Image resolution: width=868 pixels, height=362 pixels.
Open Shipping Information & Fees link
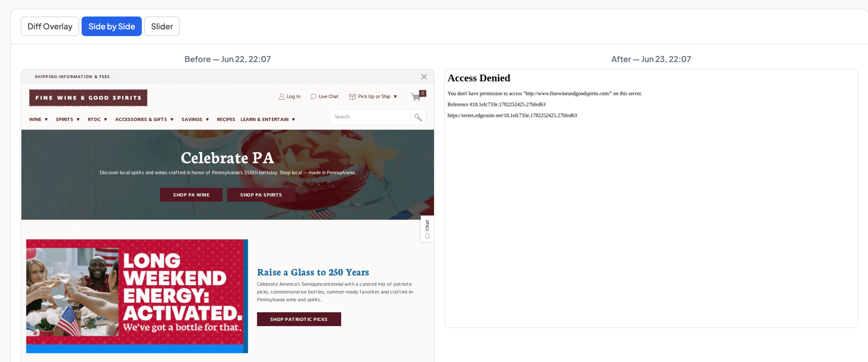[x=72, y=77]
